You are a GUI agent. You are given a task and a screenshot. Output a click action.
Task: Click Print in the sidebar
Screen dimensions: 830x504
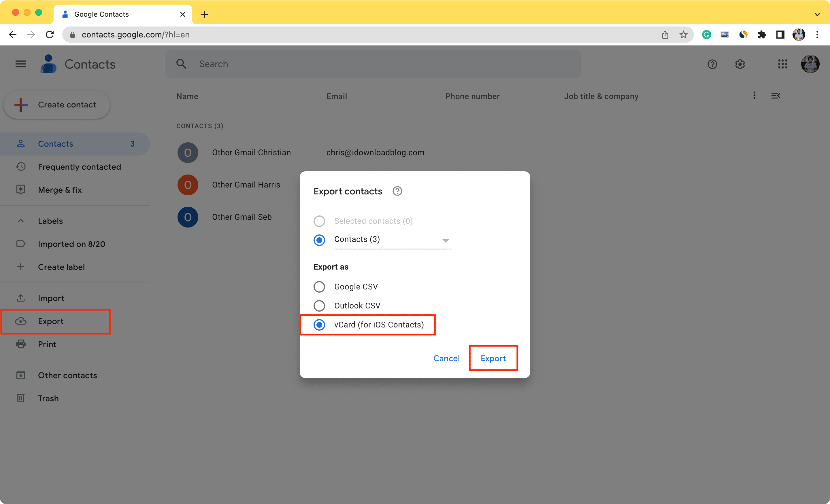pyautogui.click(x=75, y=344)
